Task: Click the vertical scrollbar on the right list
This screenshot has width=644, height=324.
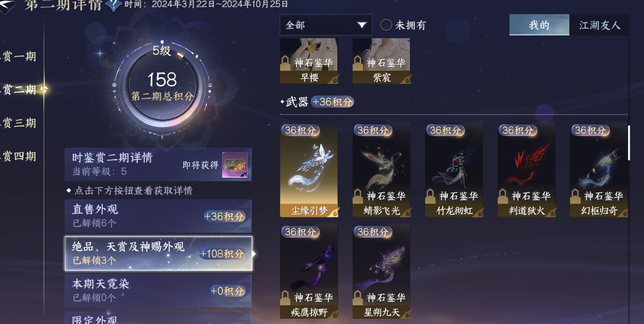Action: click(x=629, y=143)
